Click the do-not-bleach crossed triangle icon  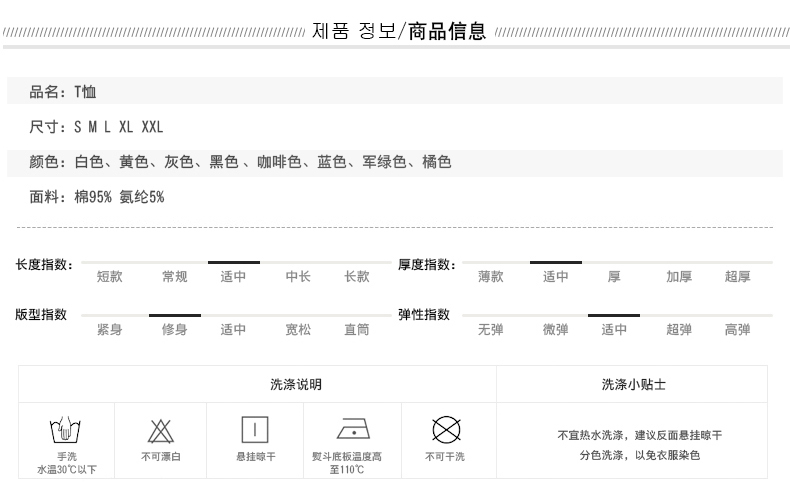[x=161, y=431]
